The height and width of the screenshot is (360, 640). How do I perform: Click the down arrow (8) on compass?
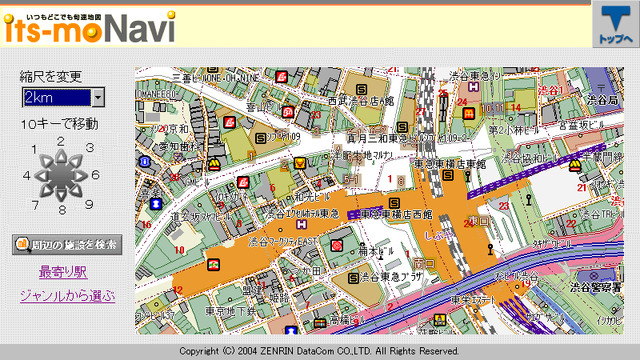coord(61,195)
